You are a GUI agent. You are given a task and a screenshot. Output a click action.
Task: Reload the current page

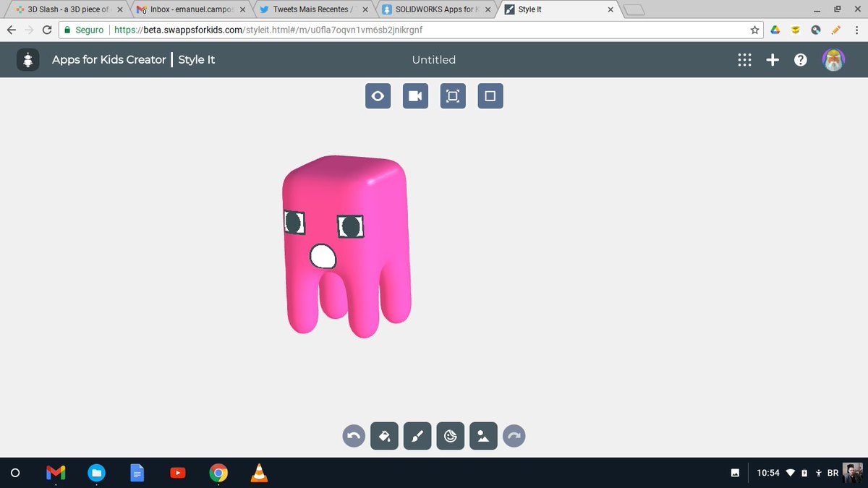[47, 30]
